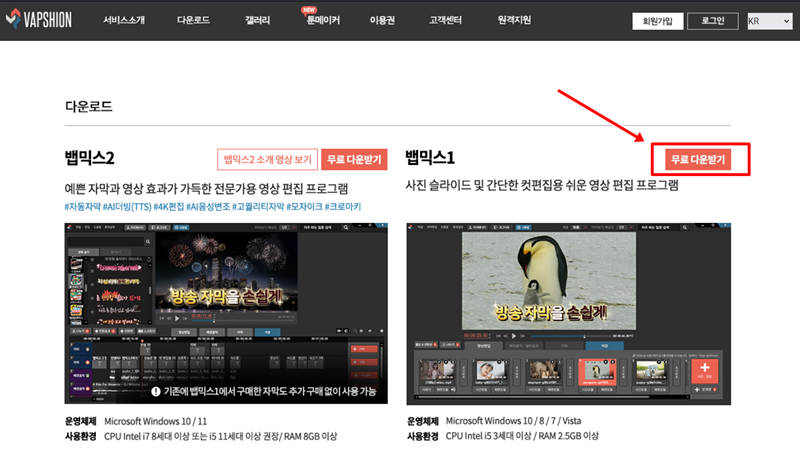Click the #고퀄리티자막 hashtag
Screen dimensions: 800x451
(258, 207)
